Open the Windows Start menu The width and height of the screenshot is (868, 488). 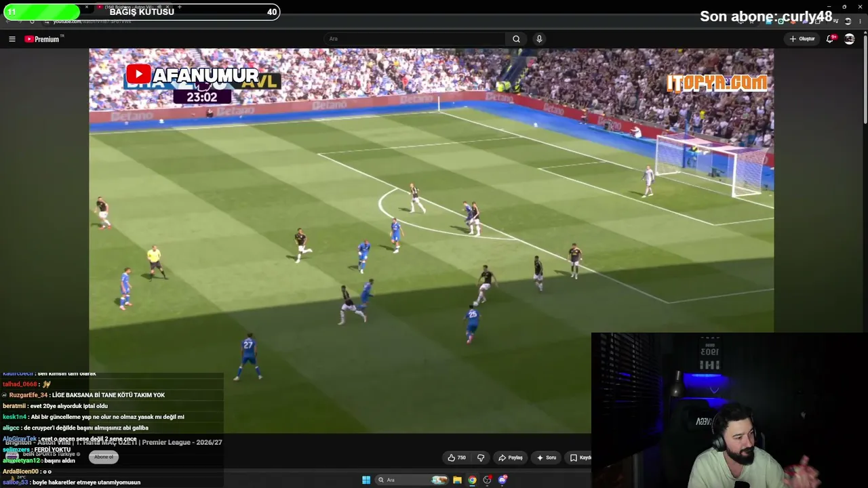[366, 480]
